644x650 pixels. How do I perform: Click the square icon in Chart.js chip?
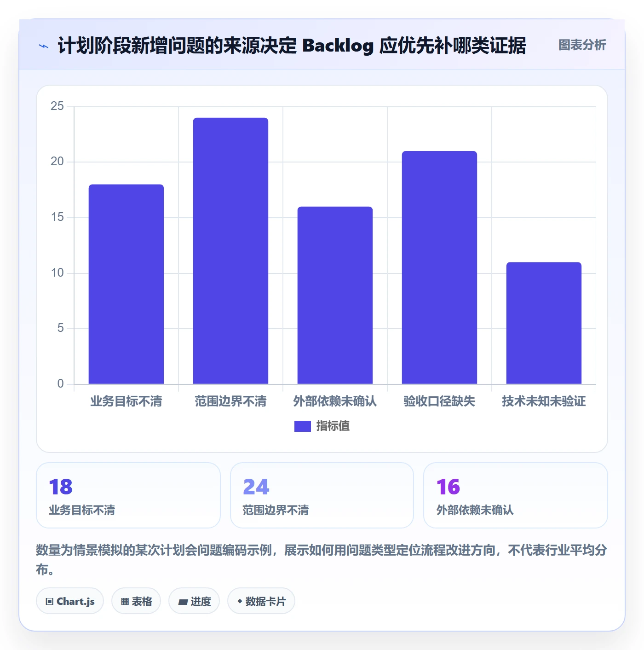[50, 601]
